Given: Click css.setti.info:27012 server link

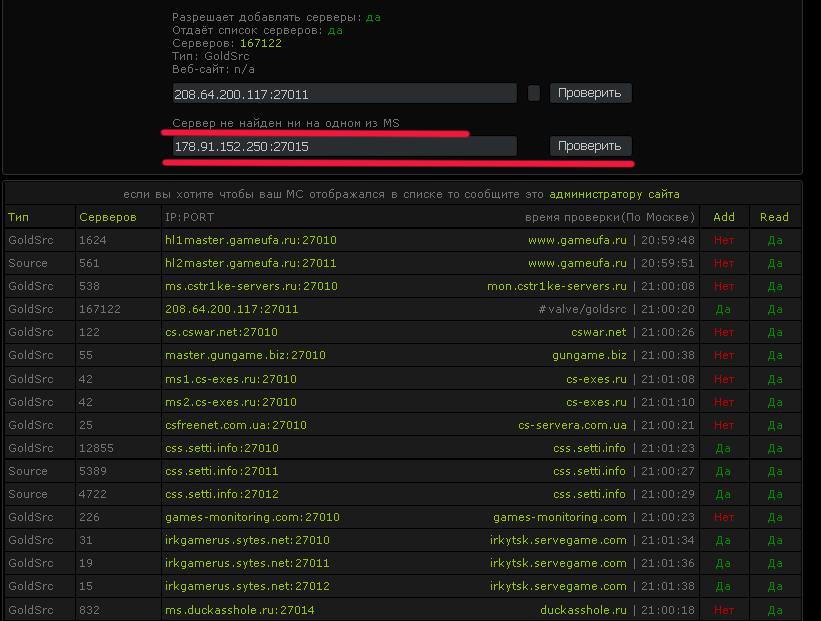Looking at the screenshot, I should [x=221, y=494].
